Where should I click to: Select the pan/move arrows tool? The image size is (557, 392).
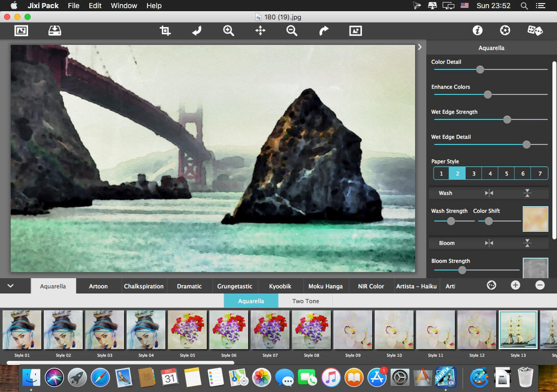click(x=260, y=31)
